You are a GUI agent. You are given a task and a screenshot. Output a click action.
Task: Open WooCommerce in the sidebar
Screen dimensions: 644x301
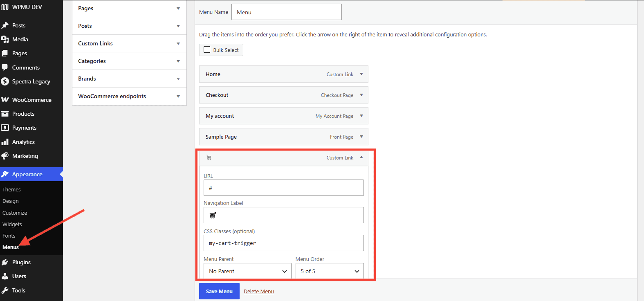(x=31, y=100)
